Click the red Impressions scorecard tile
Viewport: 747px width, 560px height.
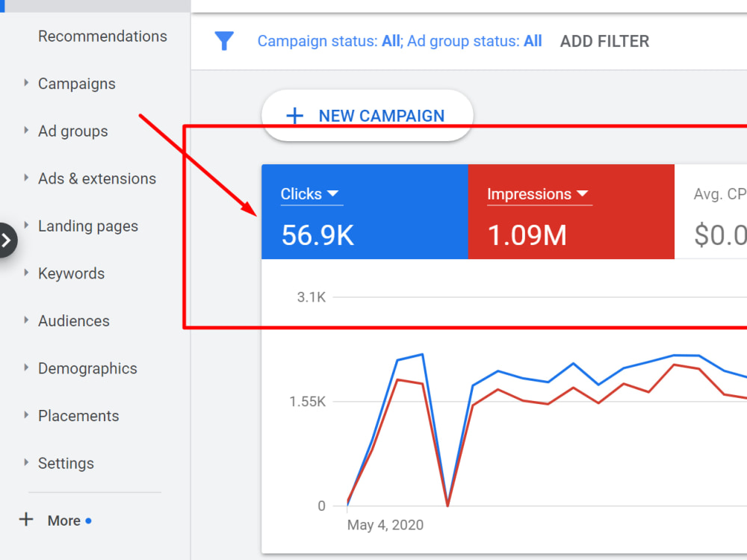(571, 212)
